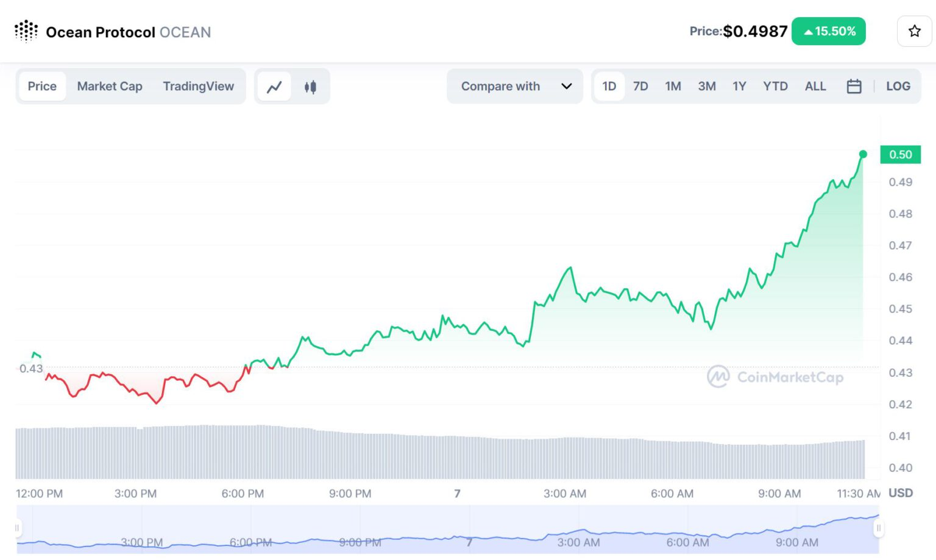Viewport: 936px width, 560px height.
Task: Select the 1D time range
Action: [609, 87]
